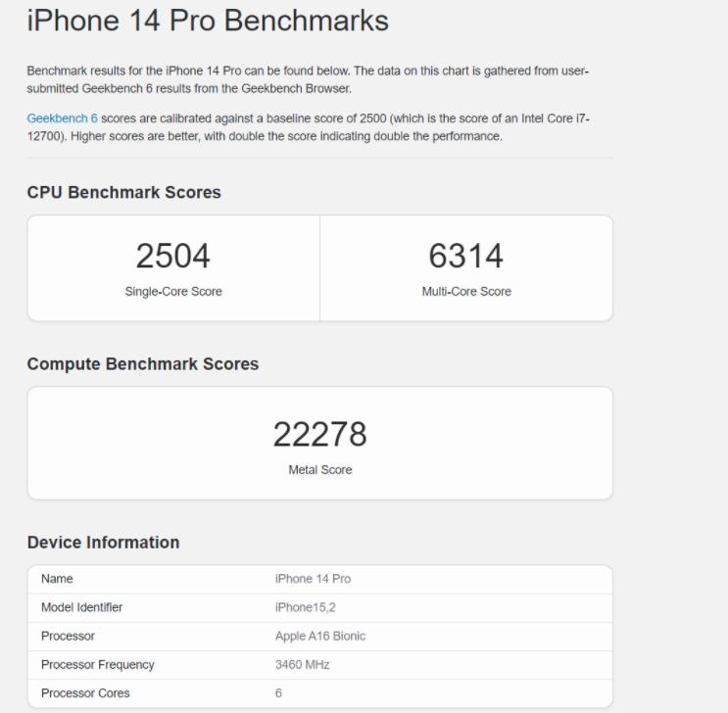Click the iPhone 14 Pro name value
728x713 pixels.
click(x=313, y=579)
